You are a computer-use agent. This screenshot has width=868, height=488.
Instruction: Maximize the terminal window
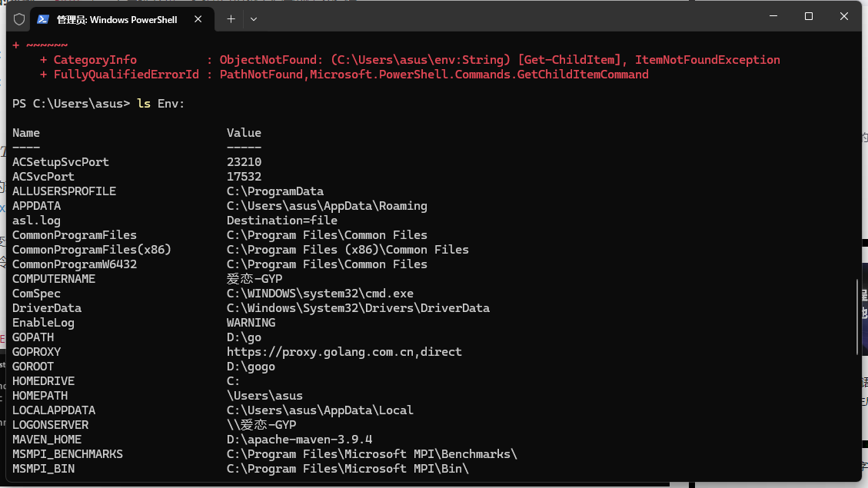pos(809,16)
